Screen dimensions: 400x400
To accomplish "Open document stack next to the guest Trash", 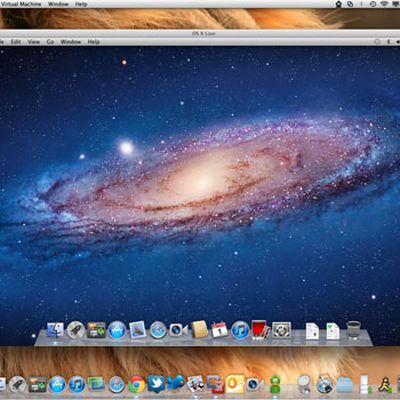I will 333,331.
